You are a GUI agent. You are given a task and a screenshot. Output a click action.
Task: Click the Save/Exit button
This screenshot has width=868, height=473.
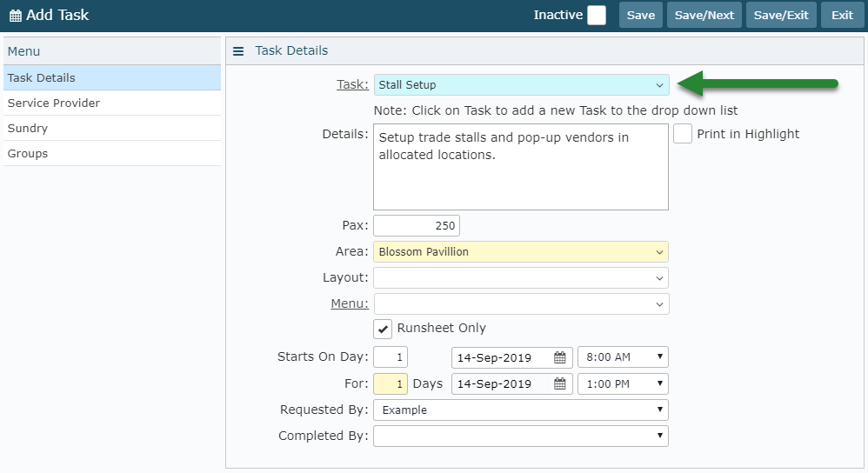tap(781, 15)
